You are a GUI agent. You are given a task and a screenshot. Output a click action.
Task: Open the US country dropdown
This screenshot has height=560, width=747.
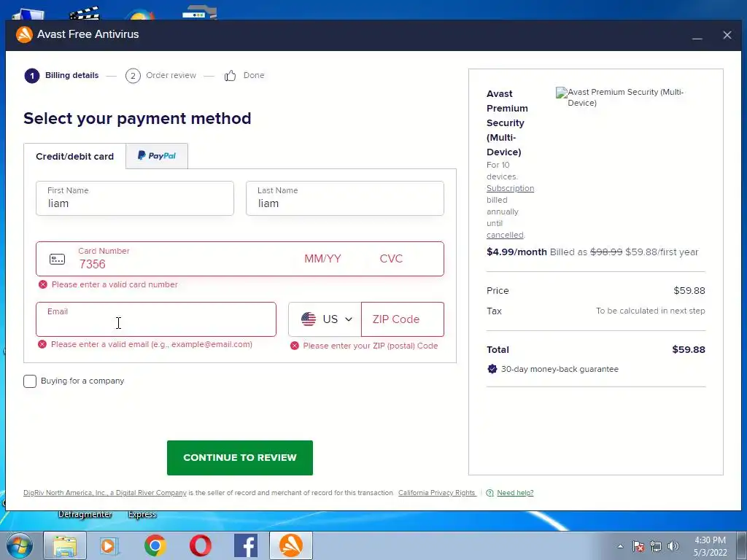click(x=325, y=319)
